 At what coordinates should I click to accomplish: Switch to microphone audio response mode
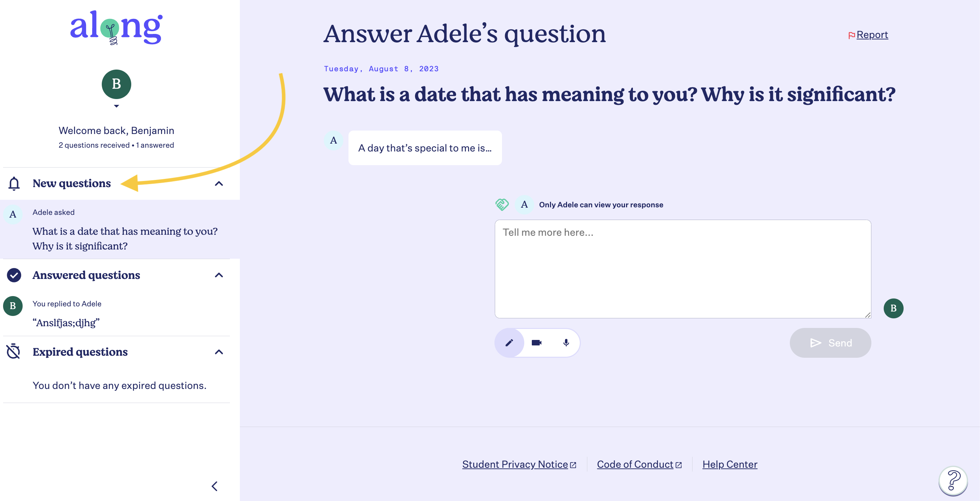point(566,343)
